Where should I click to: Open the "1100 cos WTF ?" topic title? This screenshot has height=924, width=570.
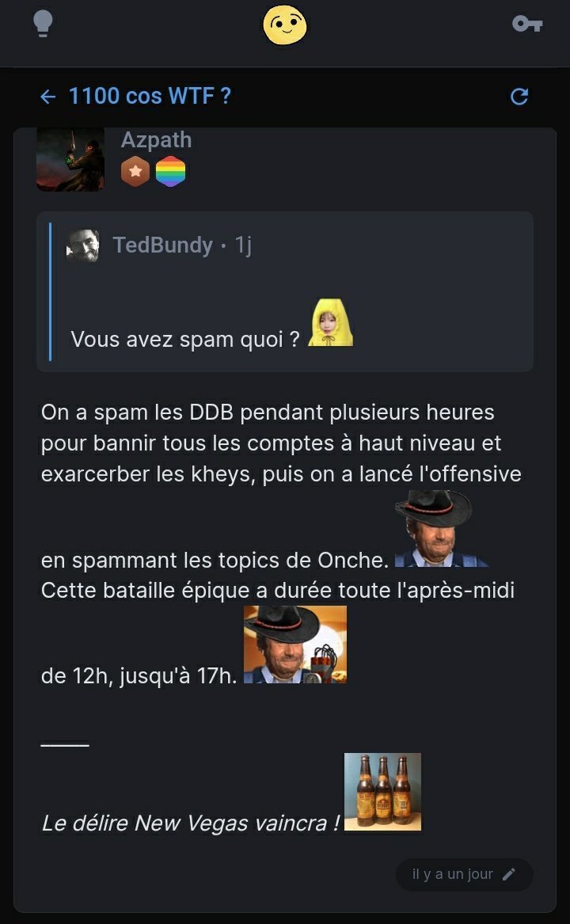pyautogui.click(x=150, y=96)
